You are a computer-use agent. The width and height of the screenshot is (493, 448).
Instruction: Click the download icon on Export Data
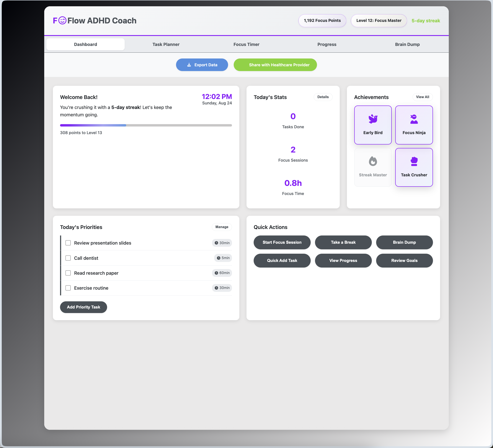click(189, 65)
